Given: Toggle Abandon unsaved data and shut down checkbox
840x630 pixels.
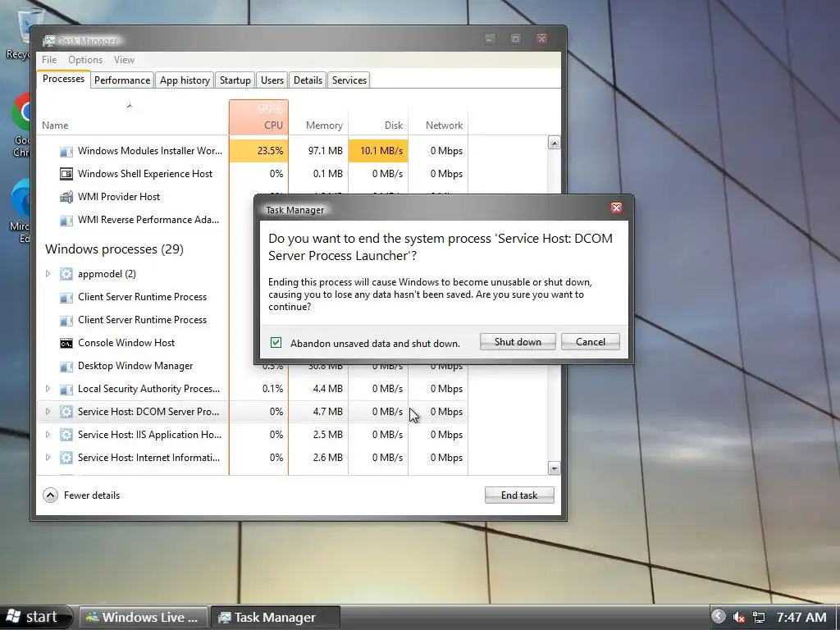Looking at the screenshot, I should point(276,342).
